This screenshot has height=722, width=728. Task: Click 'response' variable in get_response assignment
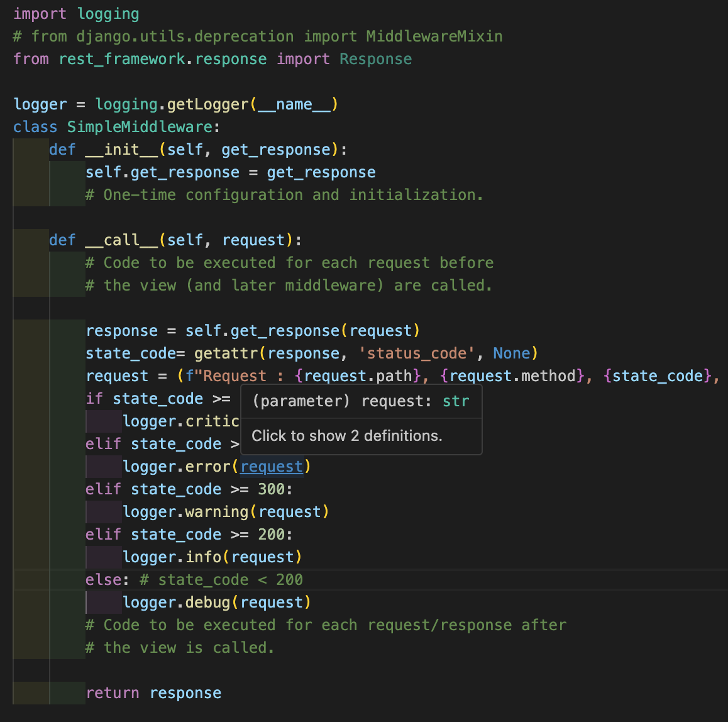tap(121, 331)
